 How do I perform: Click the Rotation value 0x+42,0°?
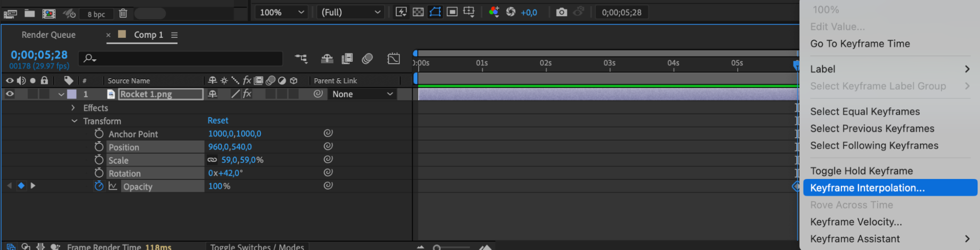(x=226, y=173)
